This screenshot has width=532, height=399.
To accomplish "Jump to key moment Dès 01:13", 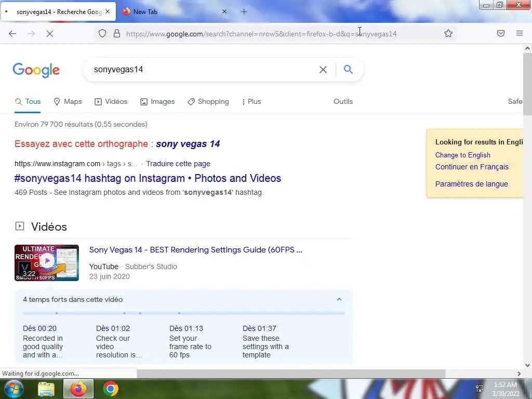I will point(187,328).
